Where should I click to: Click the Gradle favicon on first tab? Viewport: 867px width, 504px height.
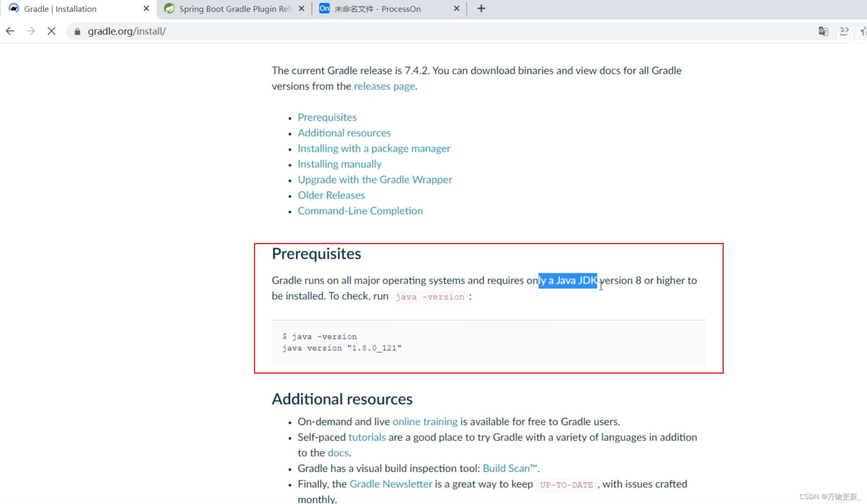14,8
